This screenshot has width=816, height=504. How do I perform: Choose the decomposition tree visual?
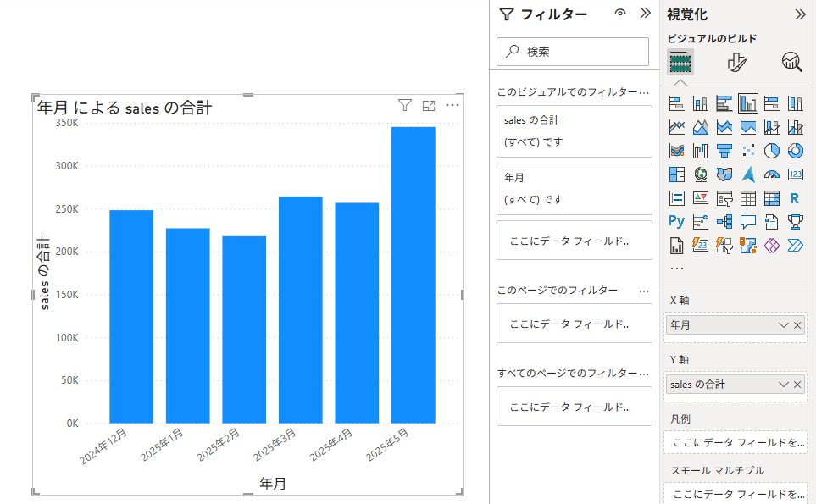pyautogui.click(x=724, y=222)
